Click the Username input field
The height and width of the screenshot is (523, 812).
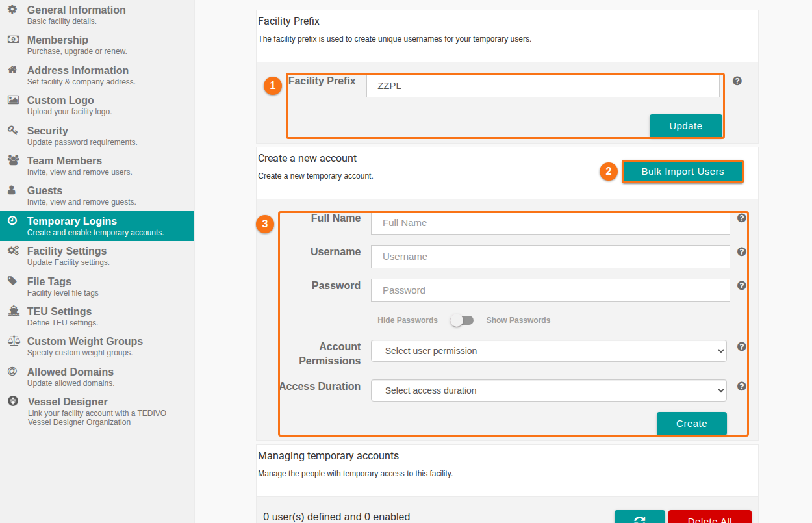point(550,257)
